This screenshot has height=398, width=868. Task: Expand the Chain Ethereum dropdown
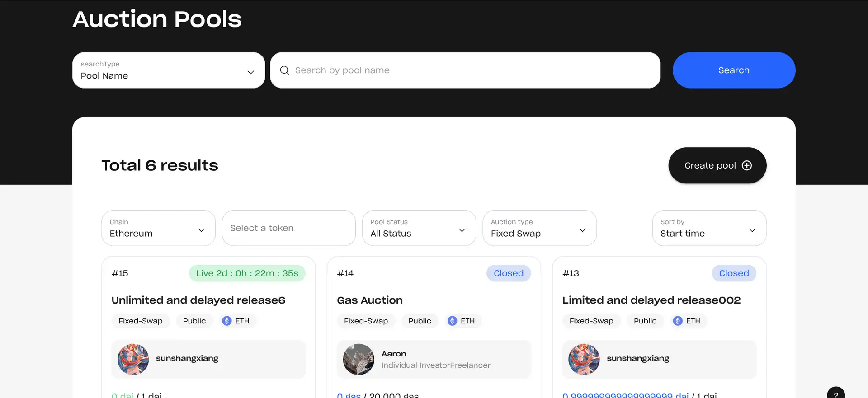158,228
